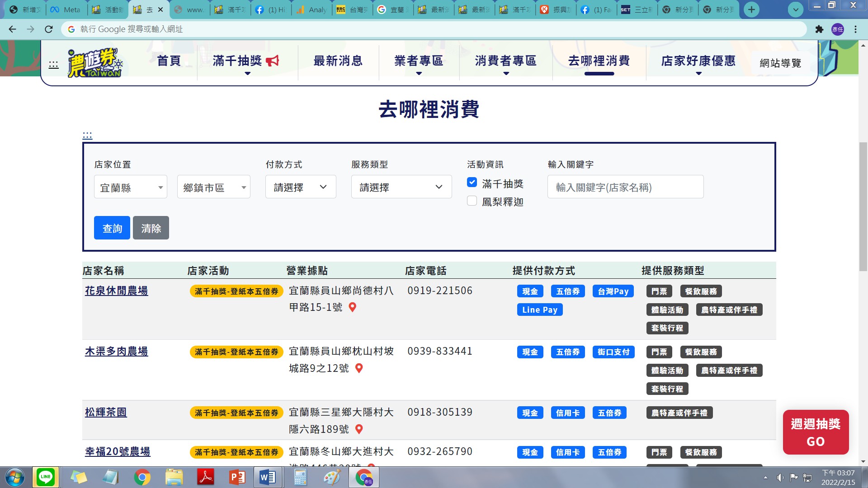Click the 台灣Pay payment tag

[613, 291]
